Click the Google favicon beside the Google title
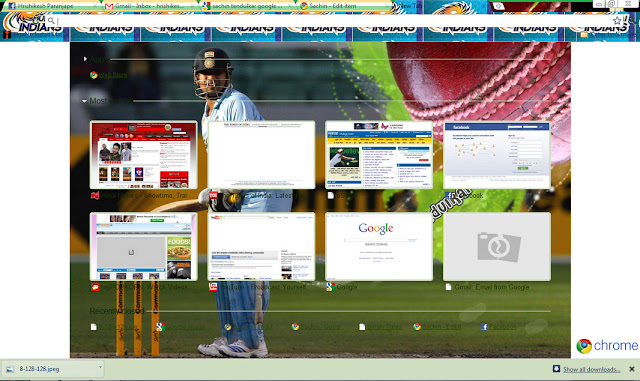This screenshot has height=381, width=640. tap(330, 287)
